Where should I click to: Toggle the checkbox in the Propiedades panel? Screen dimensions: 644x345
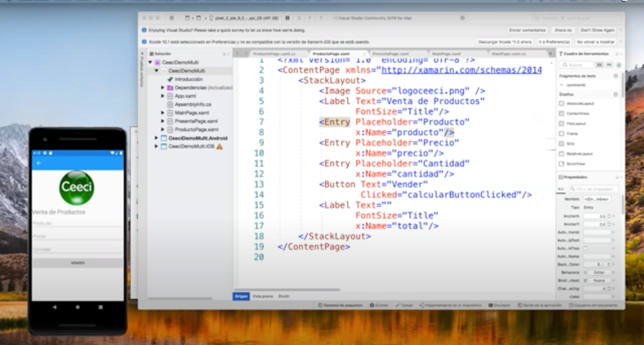pos(585,248)
